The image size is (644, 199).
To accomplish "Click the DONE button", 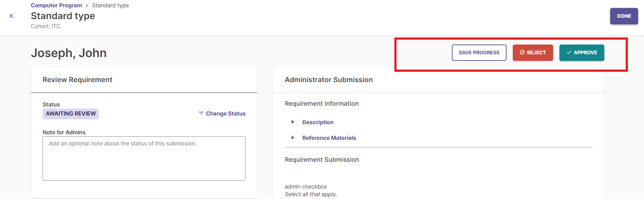I will [x=624, y=16].
